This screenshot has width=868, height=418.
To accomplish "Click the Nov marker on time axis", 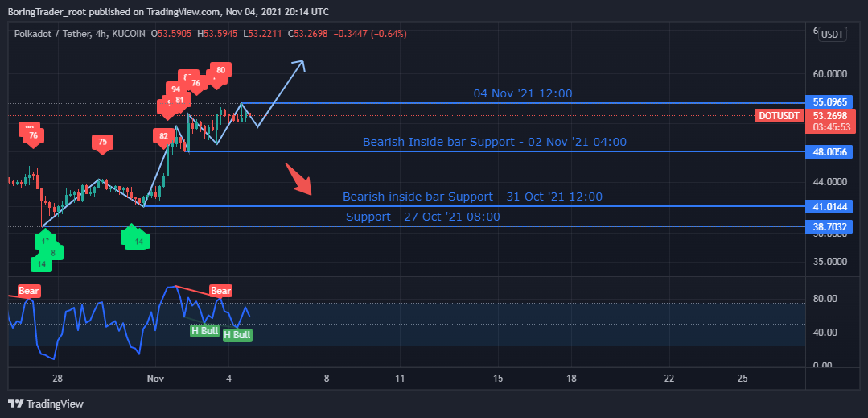I will pyautogui.click(x=155, y=378).
